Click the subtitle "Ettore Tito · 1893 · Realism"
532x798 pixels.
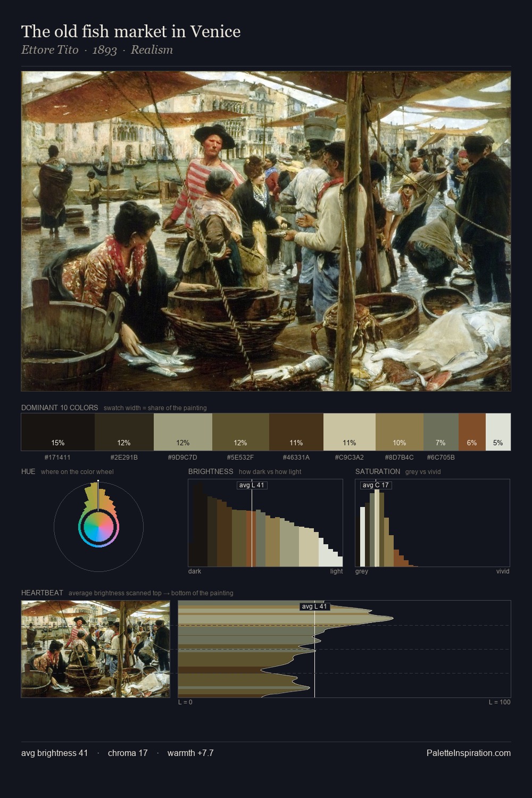97,50
